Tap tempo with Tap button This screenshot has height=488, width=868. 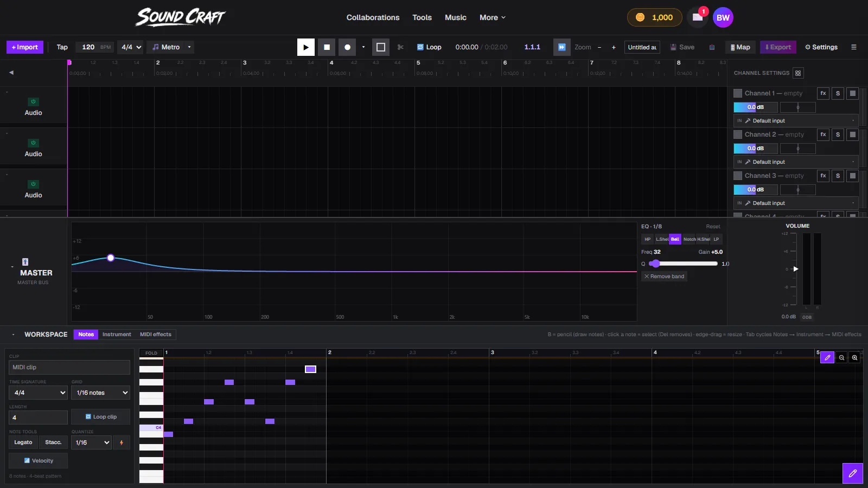point(62,47)
